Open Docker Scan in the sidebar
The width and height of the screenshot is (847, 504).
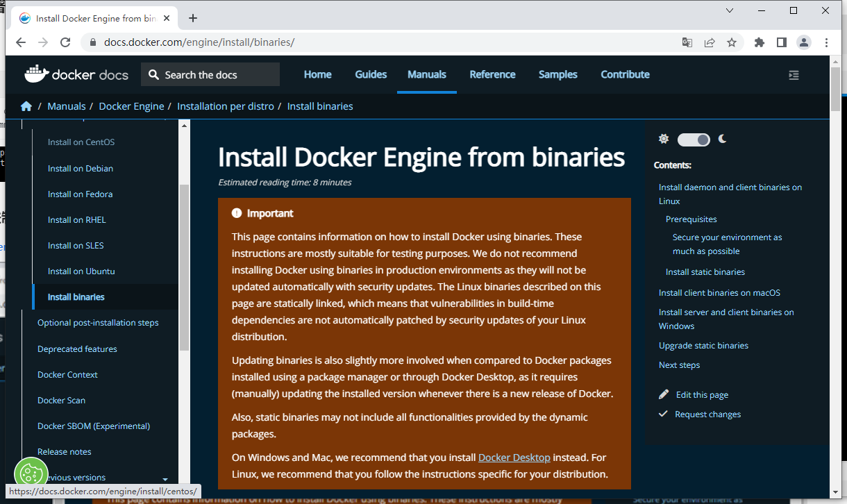coord(61,400)
